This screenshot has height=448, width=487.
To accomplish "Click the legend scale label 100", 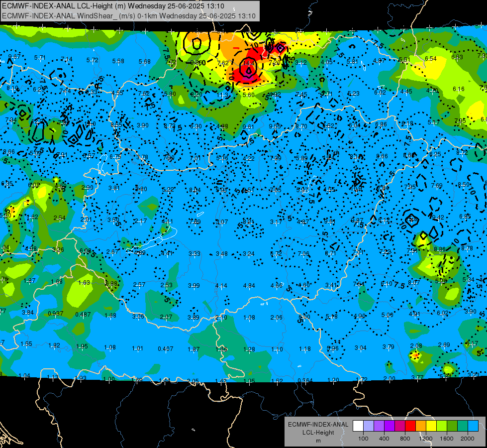I will pos(363,439).
